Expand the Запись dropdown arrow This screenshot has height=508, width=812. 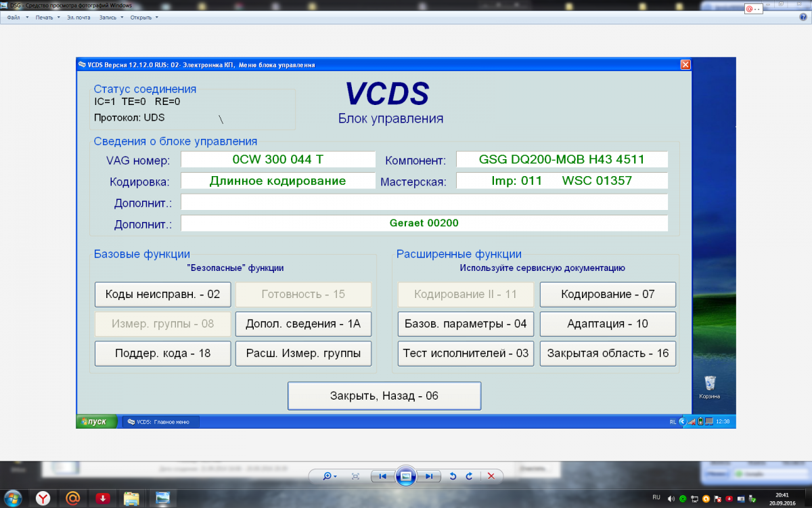coord(122,18)
